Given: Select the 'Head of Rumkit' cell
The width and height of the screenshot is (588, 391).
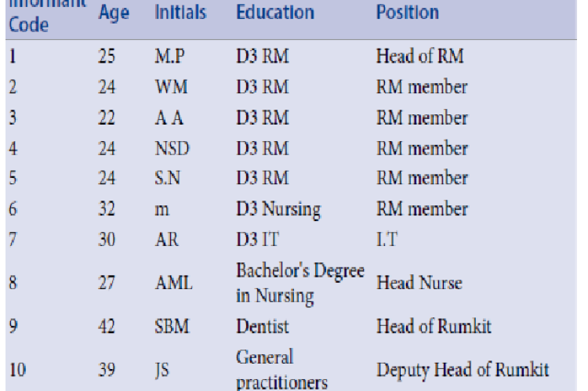Looking at the screenshot, I should coord(434,326).
